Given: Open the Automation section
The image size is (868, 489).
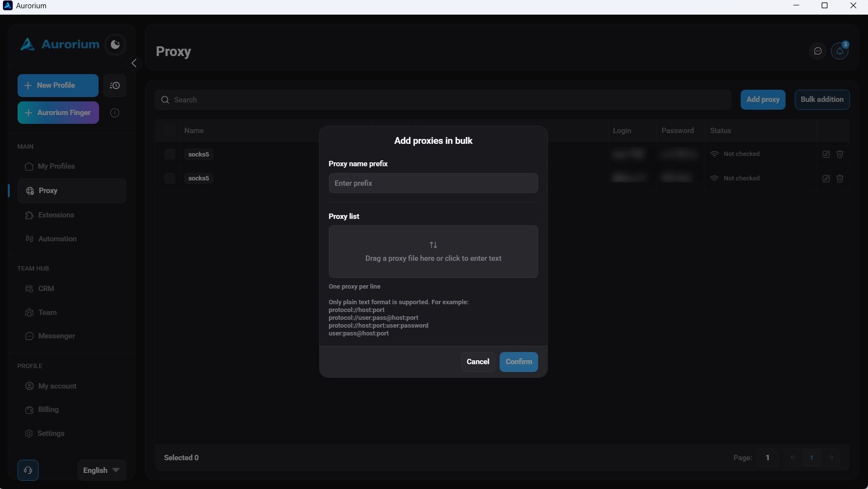Looking at the screenshot, I should coord(72,239).
